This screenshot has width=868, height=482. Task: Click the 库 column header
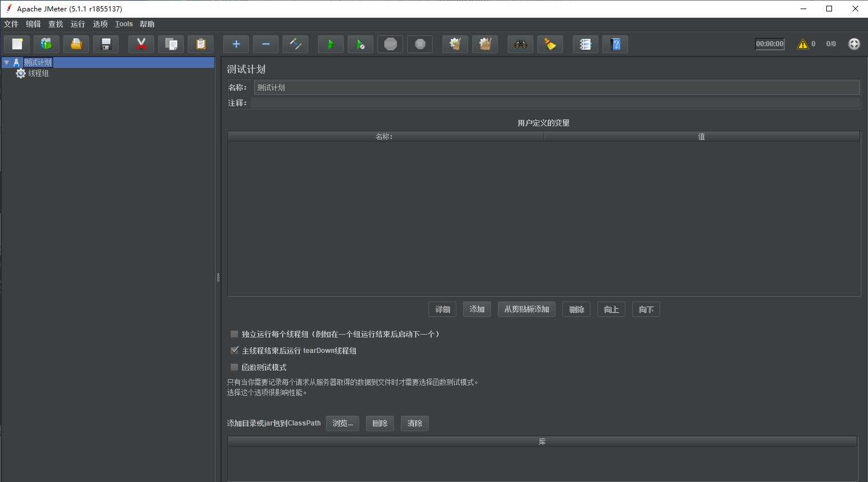pos(542,441)
